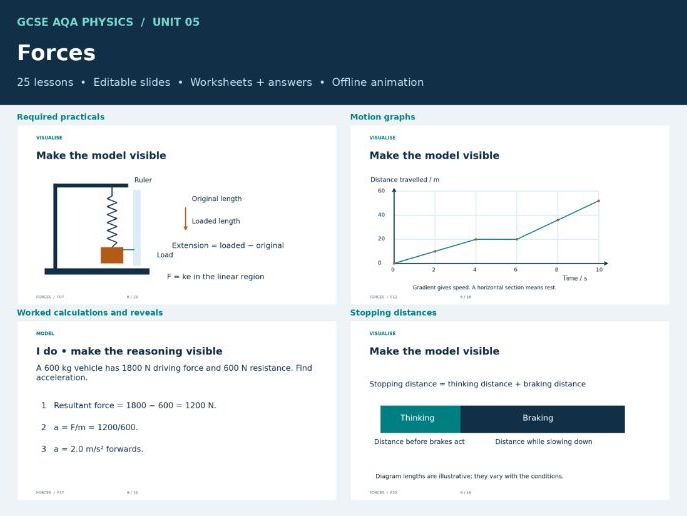Click the teal 'Thinking' bar segment
The height and width of the screenshot is (516, 687).
[x=420, y=419]
